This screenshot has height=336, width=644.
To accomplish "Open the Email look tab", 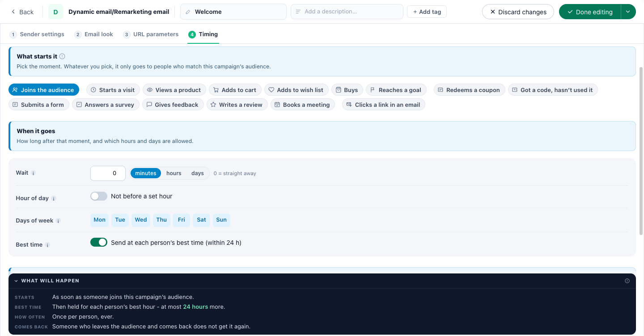I will [x=94, y=34].
